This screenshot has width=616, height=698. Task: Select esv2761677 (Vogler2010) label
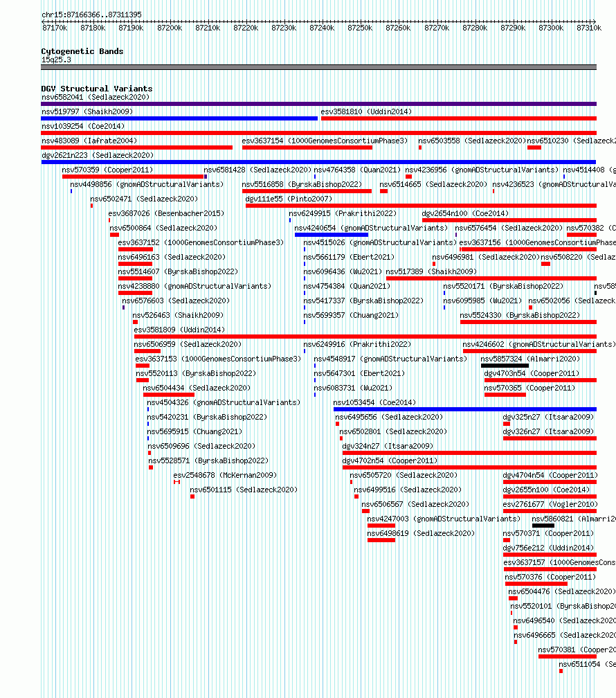tap(550, 504)
